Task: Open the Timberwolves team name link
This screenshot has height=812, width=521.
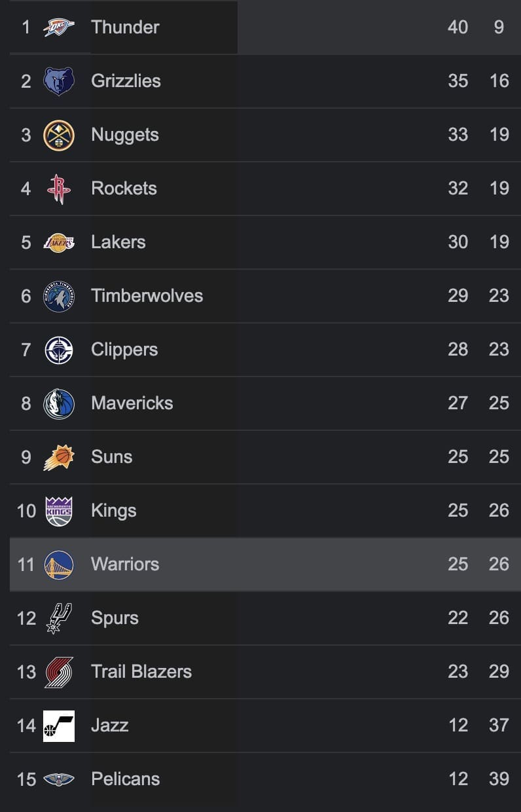Action: (147, 295)
